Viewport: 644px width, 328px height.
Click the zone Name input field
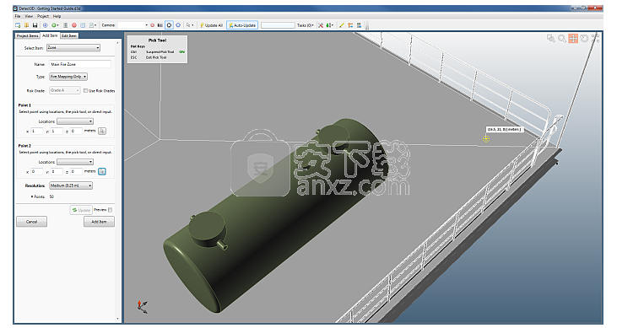point(80,64)
